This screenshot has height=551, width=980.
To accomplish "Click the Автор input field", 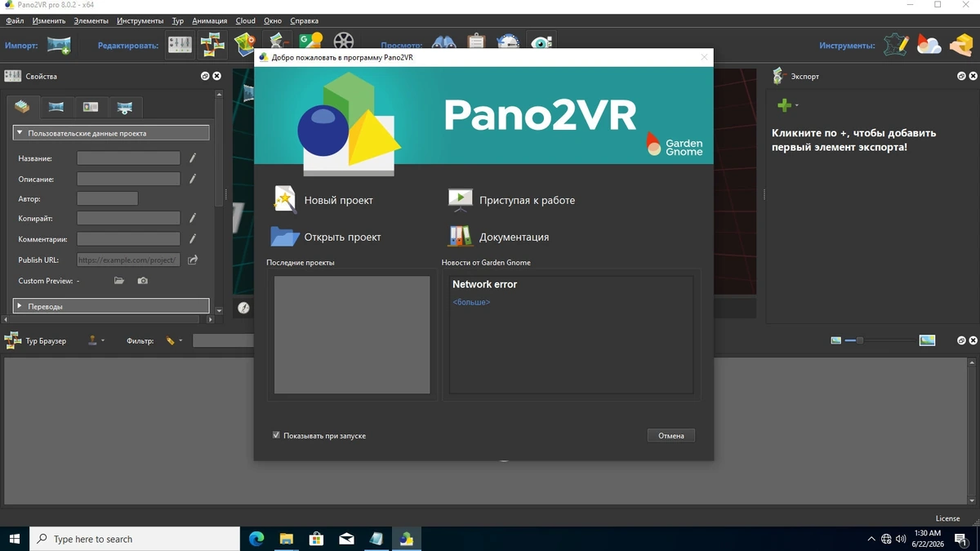I will click(107, 198).
